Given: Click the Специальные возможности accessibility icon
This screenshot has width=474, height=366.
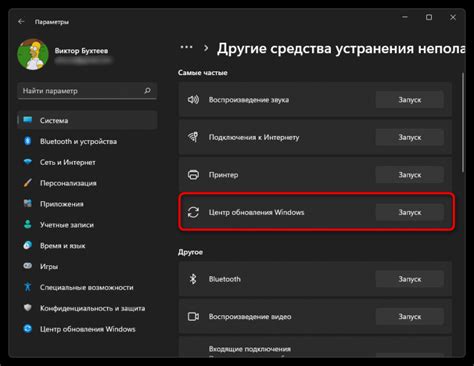Looking at the screenshot, I should point(28,287).
